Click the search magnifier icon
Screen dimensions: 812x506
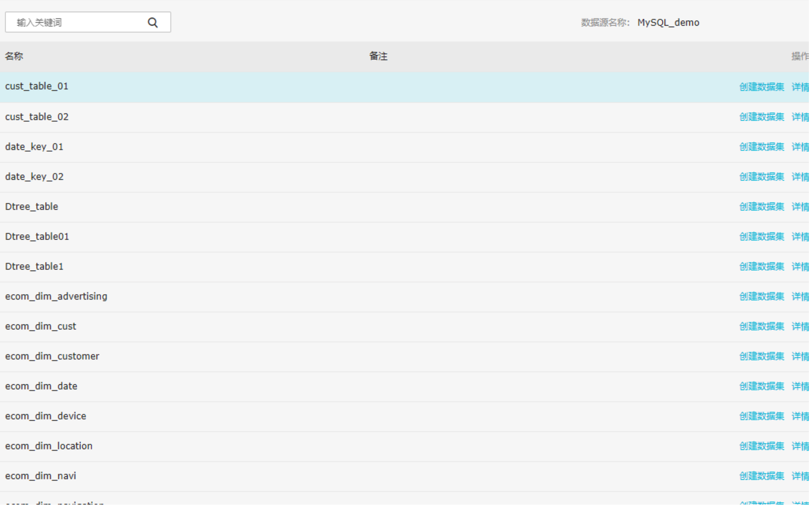(153, 22)
